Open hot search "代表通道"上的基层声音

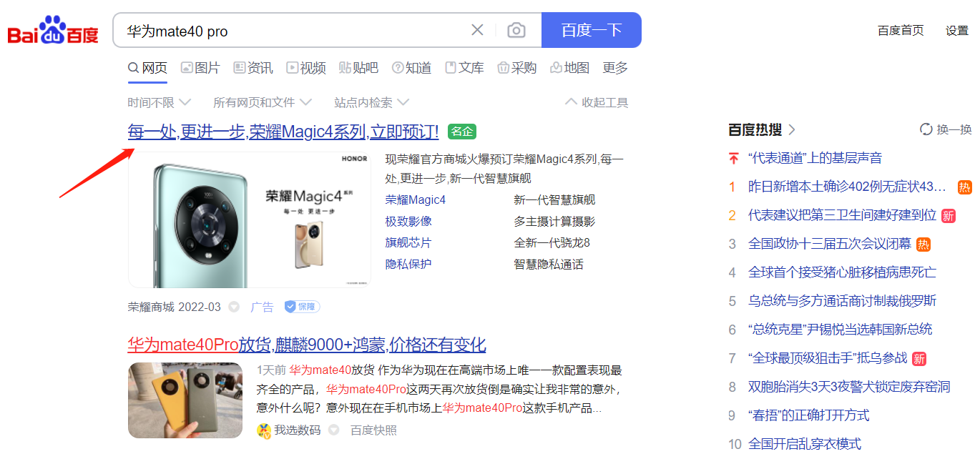(815, 158)
